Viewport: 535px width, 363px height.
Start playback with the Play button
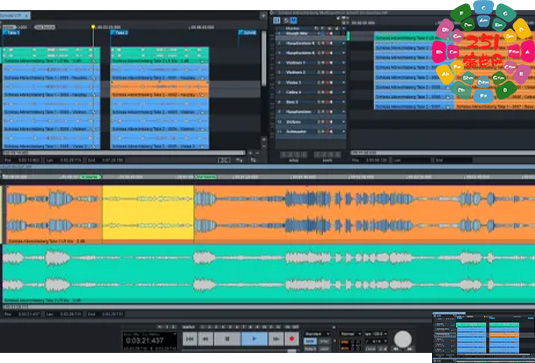(x=254, y=339)
